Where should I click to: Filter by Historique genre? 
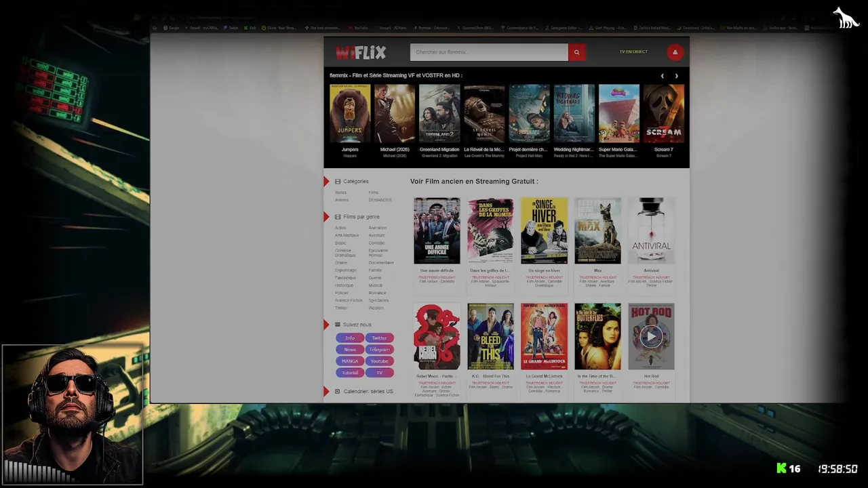click(344, 285)
